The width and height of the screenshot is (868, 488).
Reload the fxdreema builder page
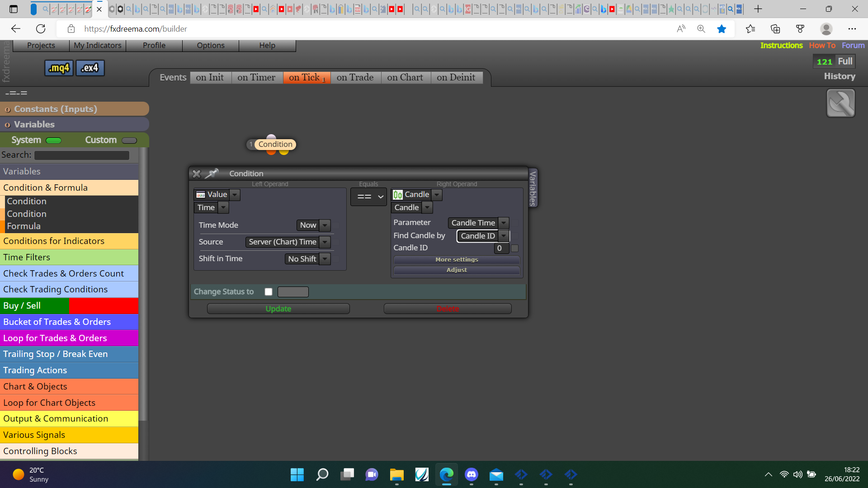(x=41, y=29)
